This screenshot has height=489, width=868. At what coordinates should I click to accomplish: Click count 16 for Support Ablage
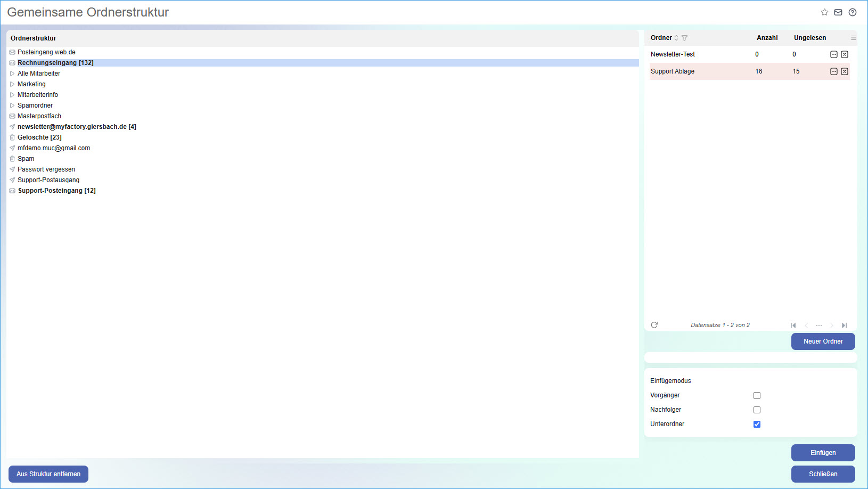pos(759,71)
